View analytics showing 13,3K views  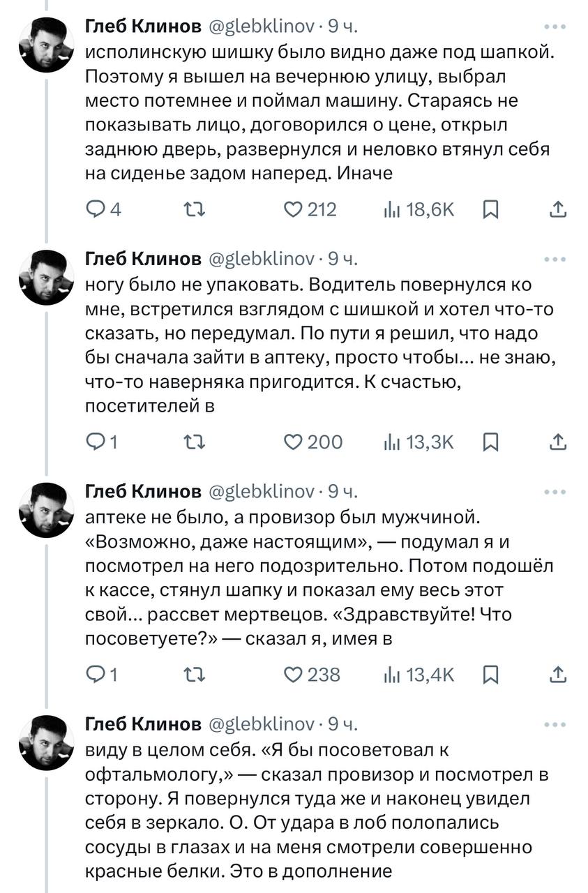click(x=419, y=442)
